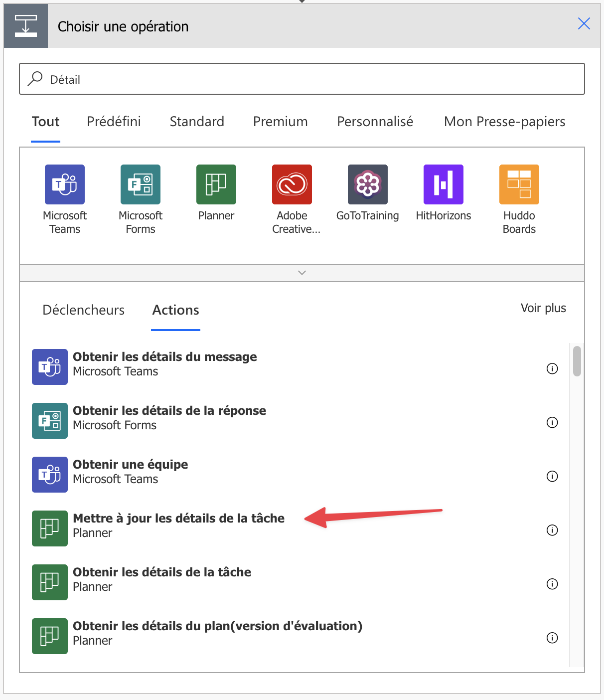Select Obtenir les détails de la réponse action
This screenshot has width=604, height=700.
click(x=169, y=411)
